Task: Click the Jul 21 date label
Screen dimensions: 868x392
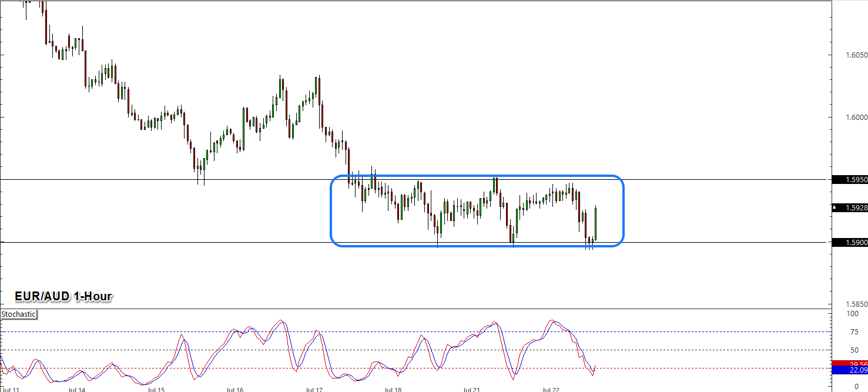Action: tap(472, 389)
